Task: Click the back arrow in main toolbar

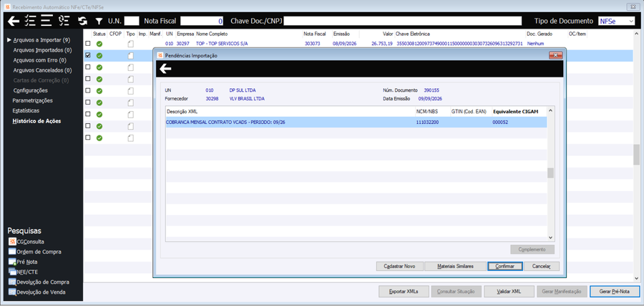Action: point(14,21)
